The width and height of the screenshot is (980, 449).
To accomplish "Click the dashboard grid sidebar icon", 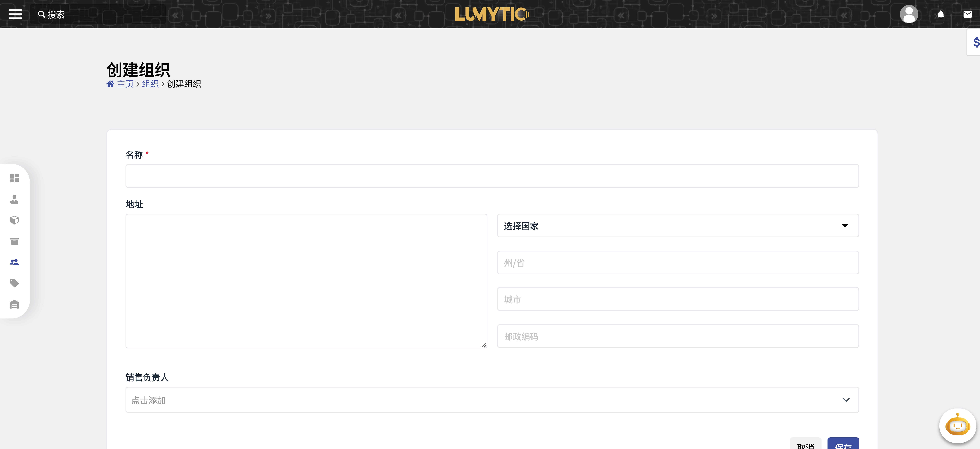I will tap(14, 178).
